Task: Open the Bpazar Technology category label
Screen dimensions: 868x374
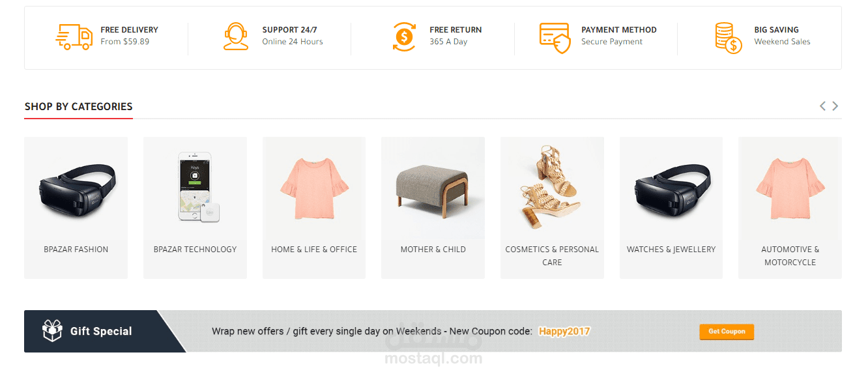Action: pyautogui.click(x=195, y=250)
